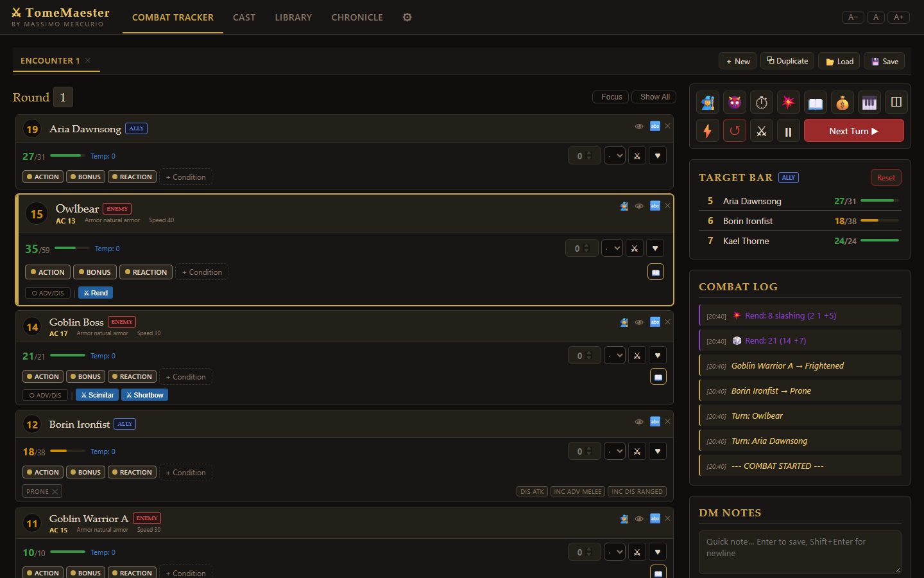Click crossed swords damage button on Borin Ironfist
This screenshot has height=578, width=924.
click(x=637, y=451)
